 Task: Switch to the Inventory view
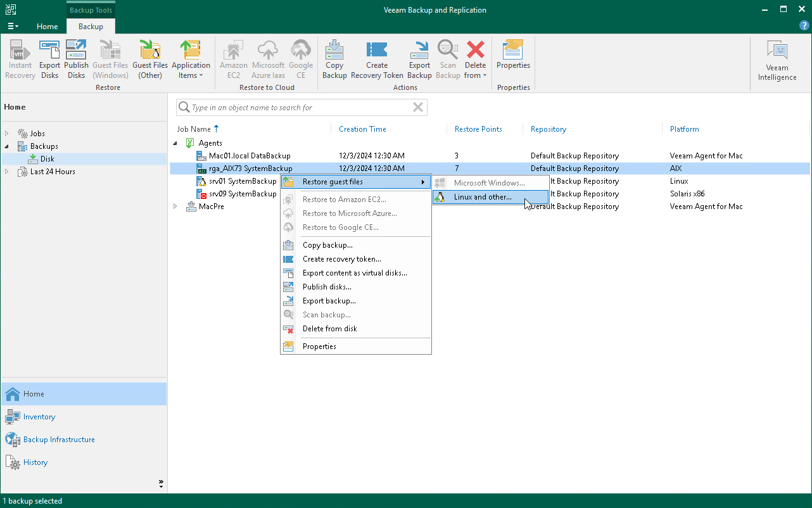coord(84,417)
